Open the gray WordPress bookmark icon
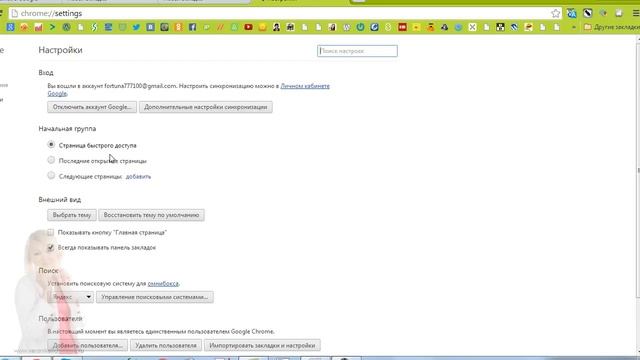This screenshot has height=360, width=640. 347,27
